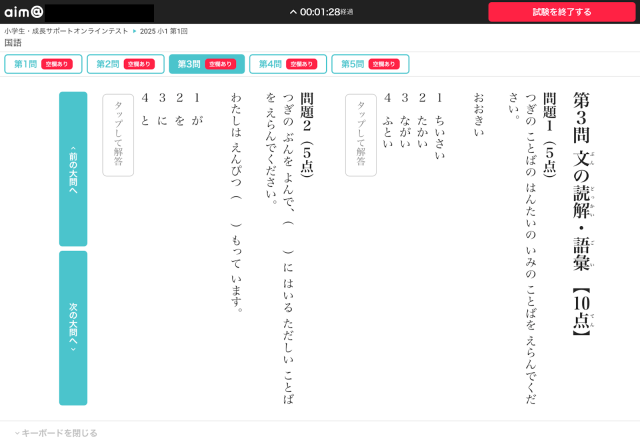Go to the 第2問 tab
The height and width of the screenshot is (445, 640).
click(x=124, y=64)
